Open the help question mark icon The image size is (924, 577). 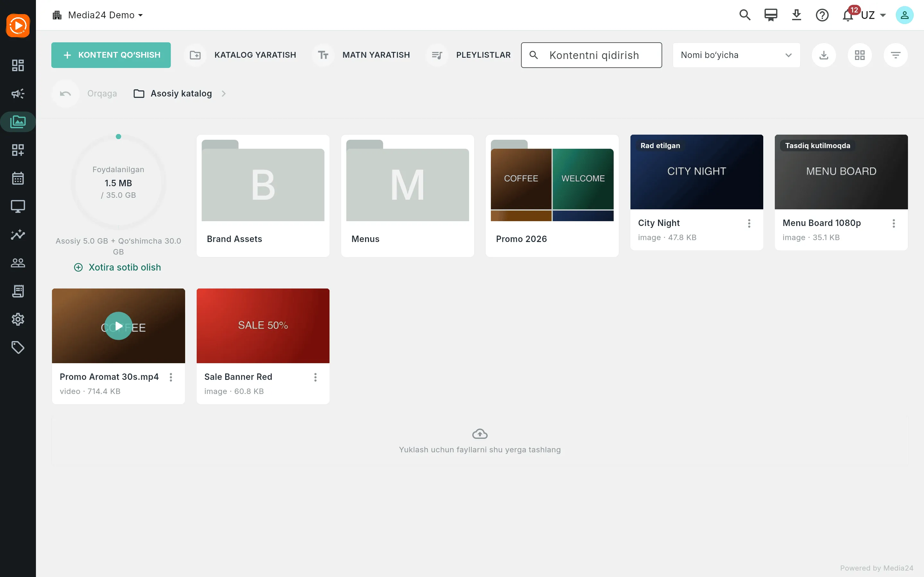click(x=822, y=15)
